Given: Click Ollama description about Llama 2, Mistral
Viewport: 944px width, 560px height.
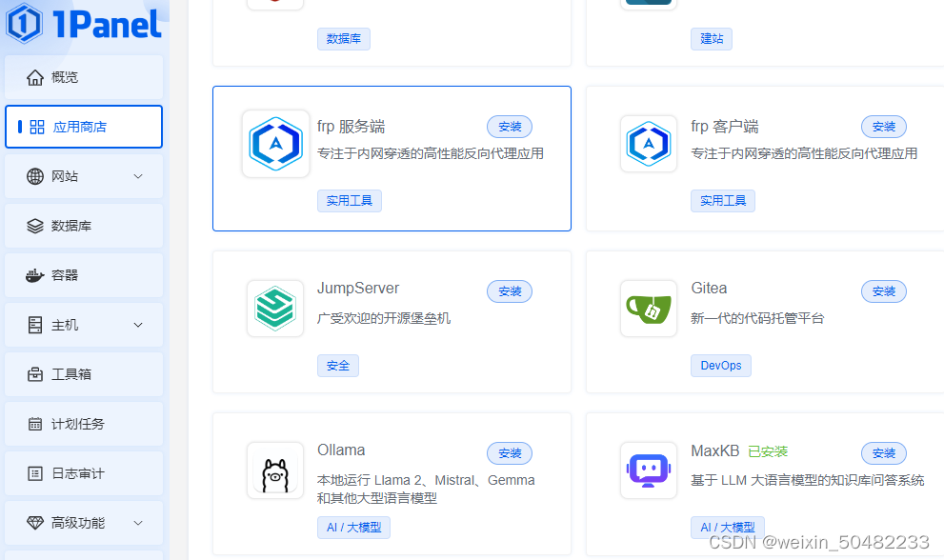Looking at the screenshot, I should 426,489.
